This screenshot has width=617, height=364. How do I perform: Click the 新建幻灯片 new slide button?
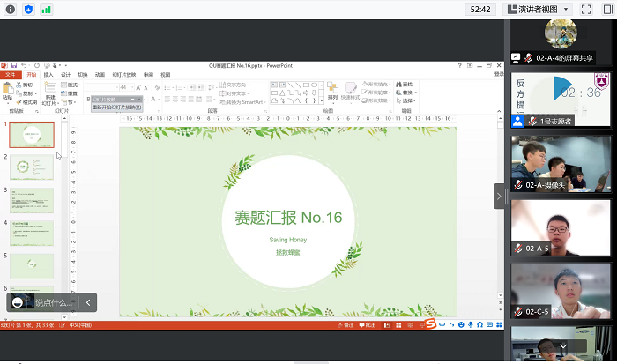click(50, 93)
